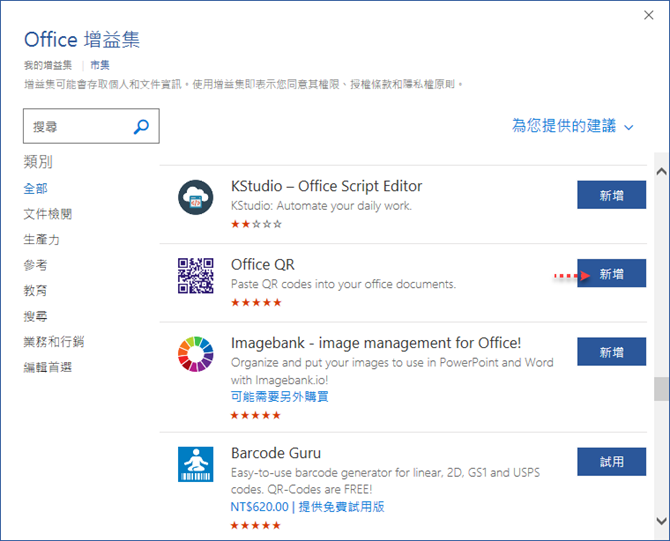
Task: Open the KStudio cloud script icon
Action: (196, 197)
